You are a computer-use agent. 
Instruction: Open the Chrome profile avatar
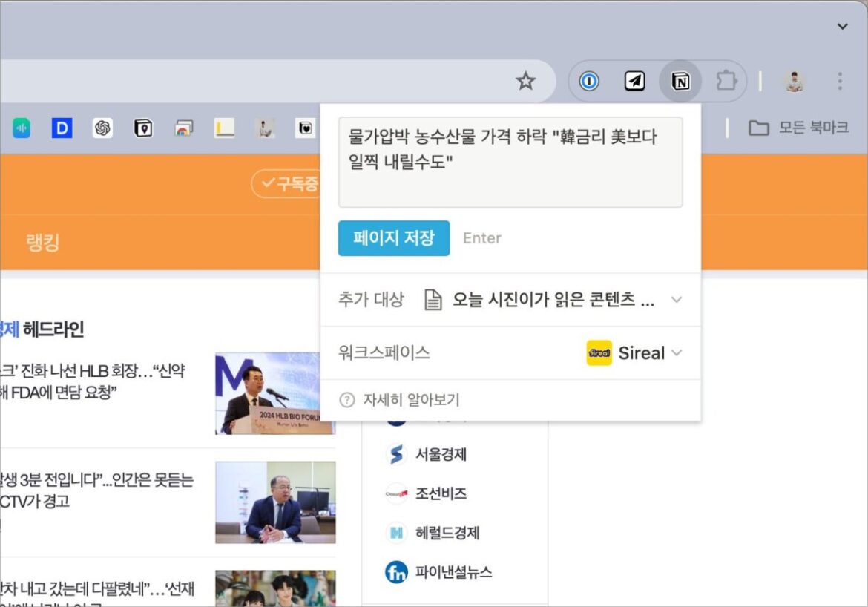pyautogui.click(x=795, y=82)
